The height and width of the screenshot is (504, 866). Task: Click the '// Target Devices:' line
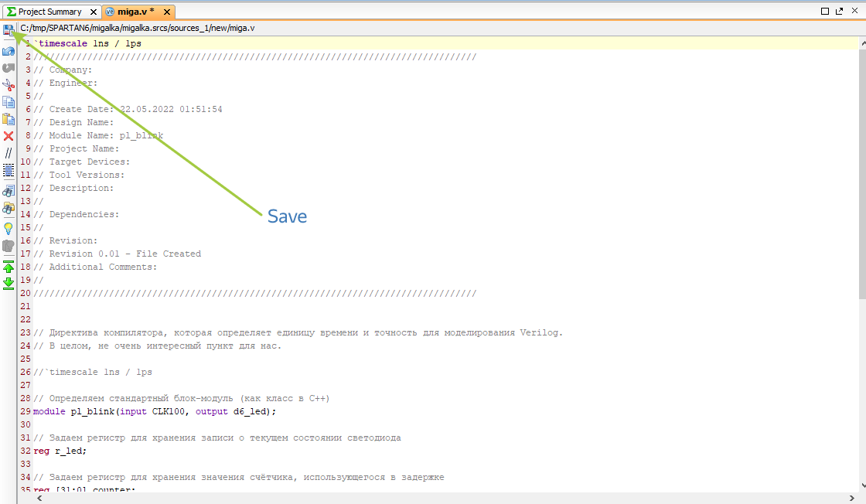(x=82, y=162)
